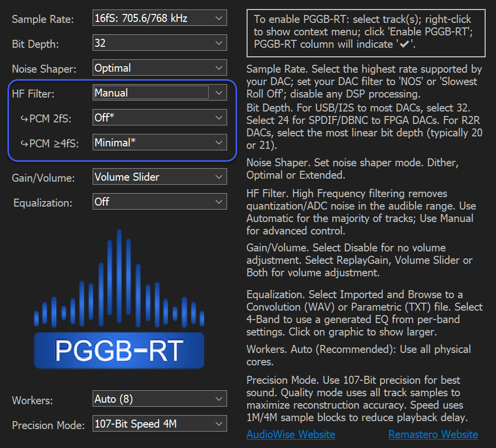
Task: Open the HF Filter dropdown set to Manual
Action: pos(160,93)
